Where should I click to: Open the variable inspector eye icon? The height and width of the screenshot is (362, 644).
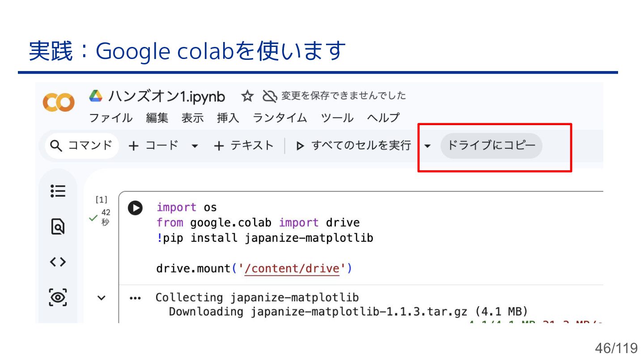(x=58, y=297)
